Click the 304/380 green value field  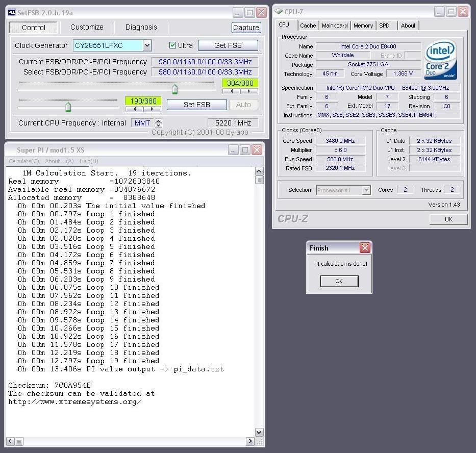[x=240, y=83]
